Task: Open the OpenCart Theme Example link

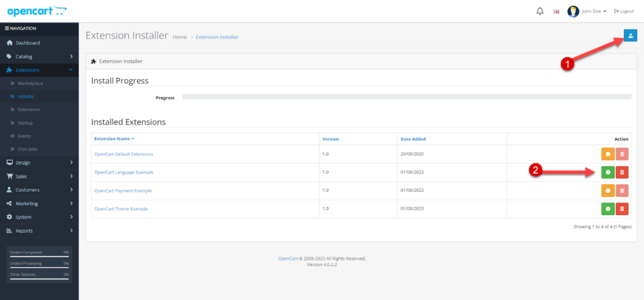Action: tap(121, 209)
